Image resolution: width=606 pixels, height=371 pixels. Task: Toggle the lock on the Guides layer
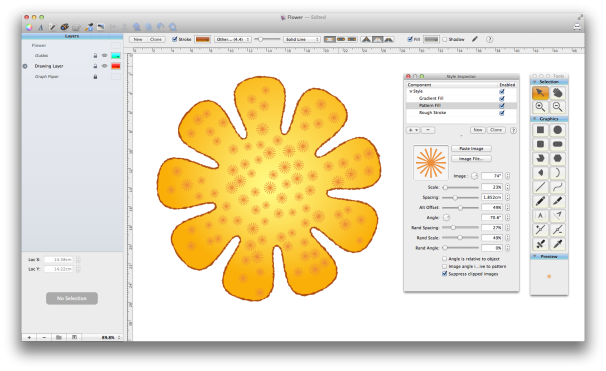95,56
